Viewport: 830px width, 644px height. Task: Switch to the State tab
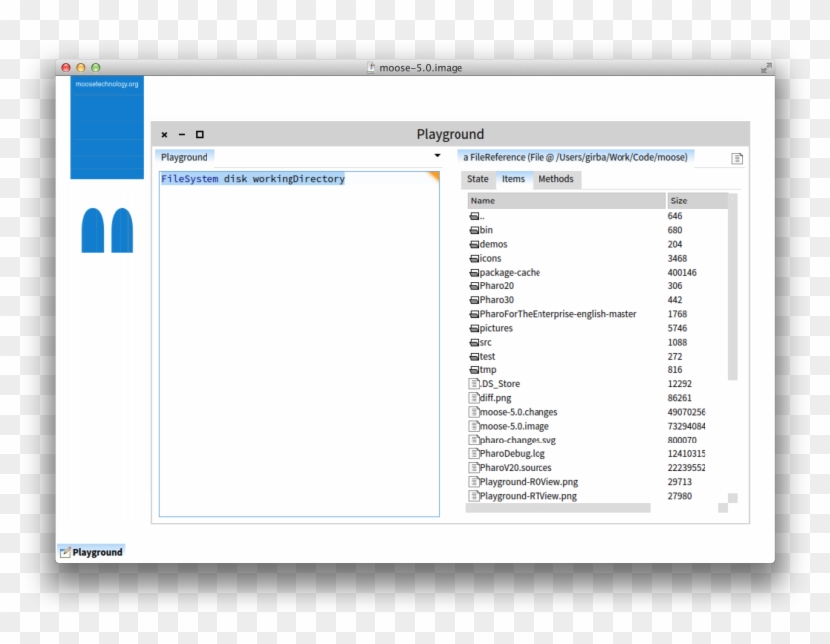[477, 179]
